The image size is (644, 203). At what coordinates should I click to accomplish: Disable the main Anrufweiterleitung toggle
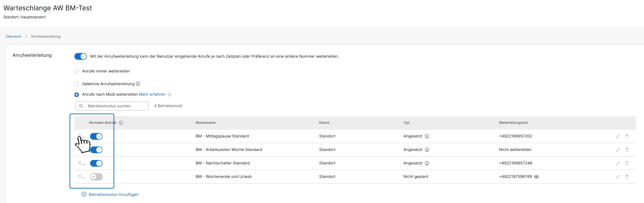tap(81, 56)
